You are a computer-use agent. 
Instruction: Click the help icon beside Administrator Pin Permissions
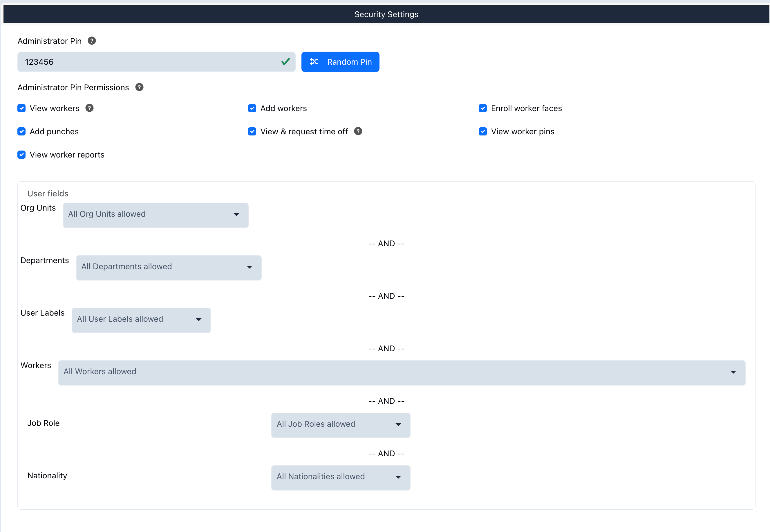(139, 87)
